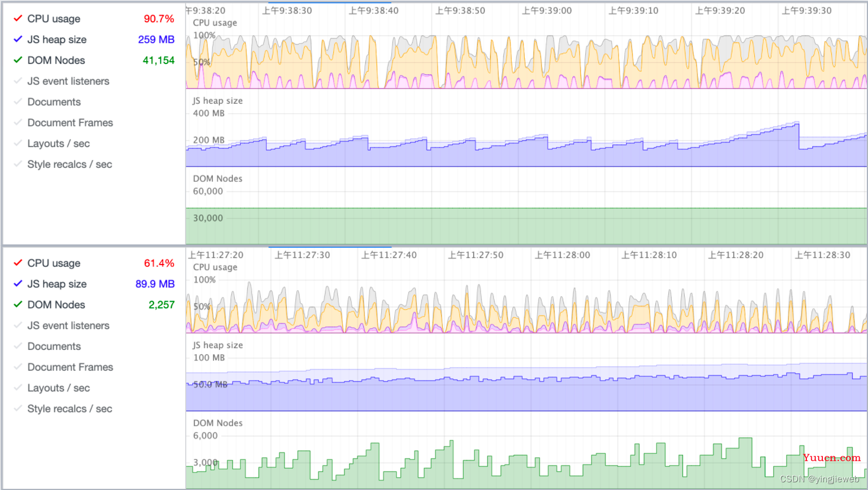868x490 pixels.
Task: Enable Style recalcs / sec in lower monitor
Action: 18,408
